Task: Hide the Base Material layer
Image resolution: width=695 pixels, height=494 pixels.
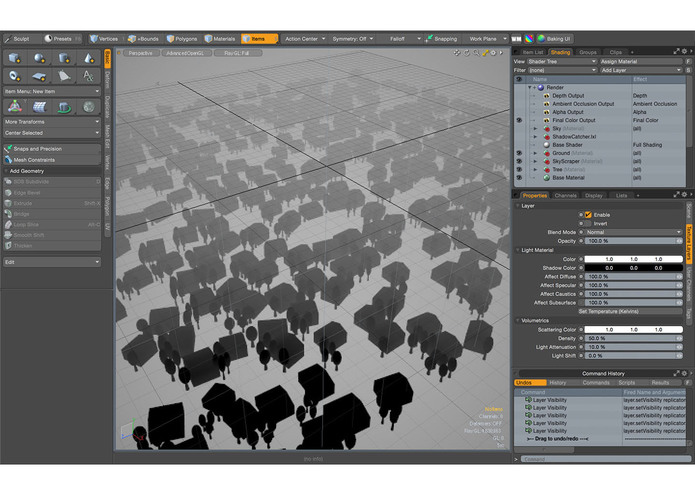Action: pyautogui.click(x=519, y=178)
